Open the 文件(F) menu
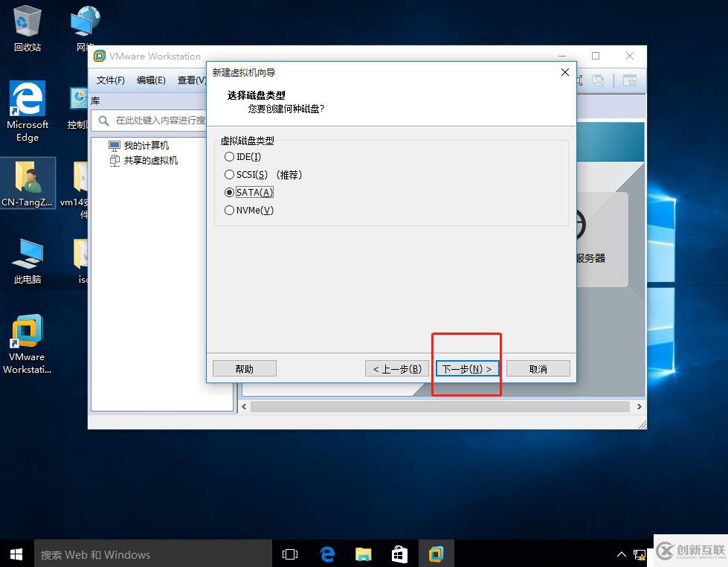The image size is (728, 567). coord(111,80)
